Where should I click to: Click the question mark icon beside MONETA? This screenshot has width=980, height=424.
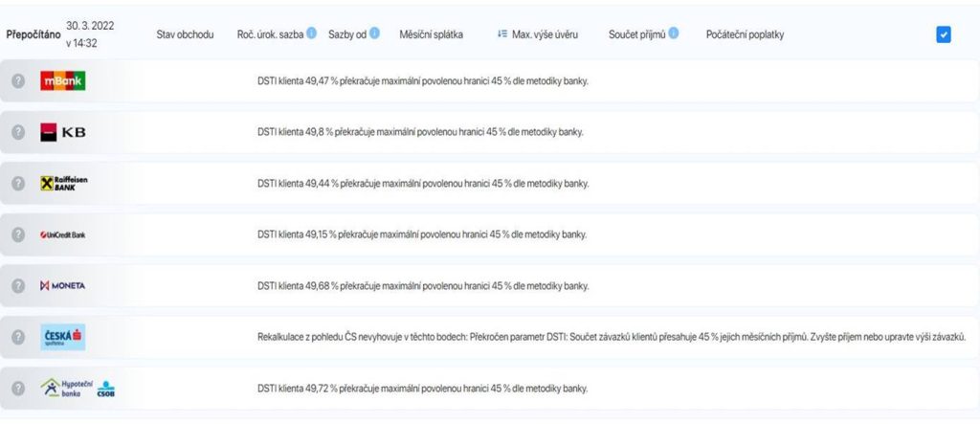(x=18, y=286)
